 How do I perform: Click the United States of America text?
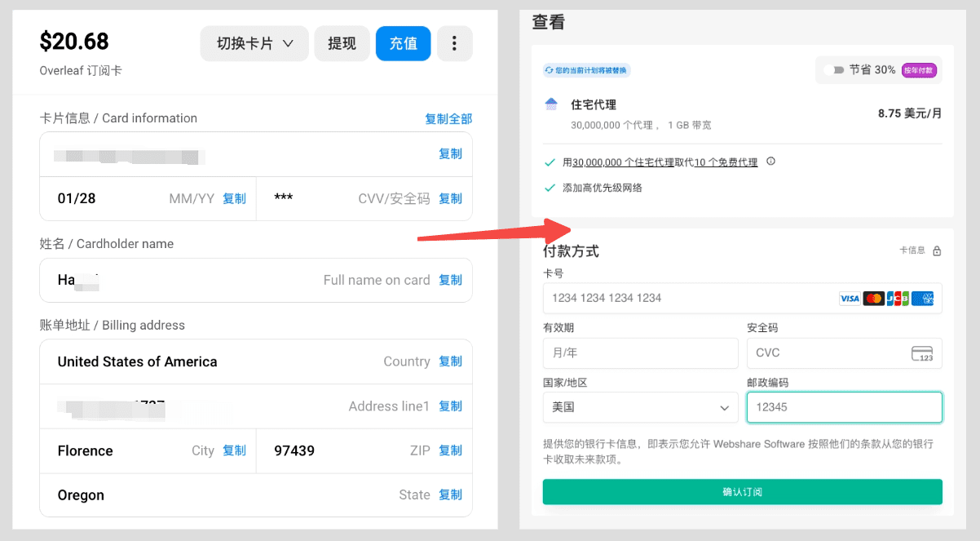click(138, 361)
